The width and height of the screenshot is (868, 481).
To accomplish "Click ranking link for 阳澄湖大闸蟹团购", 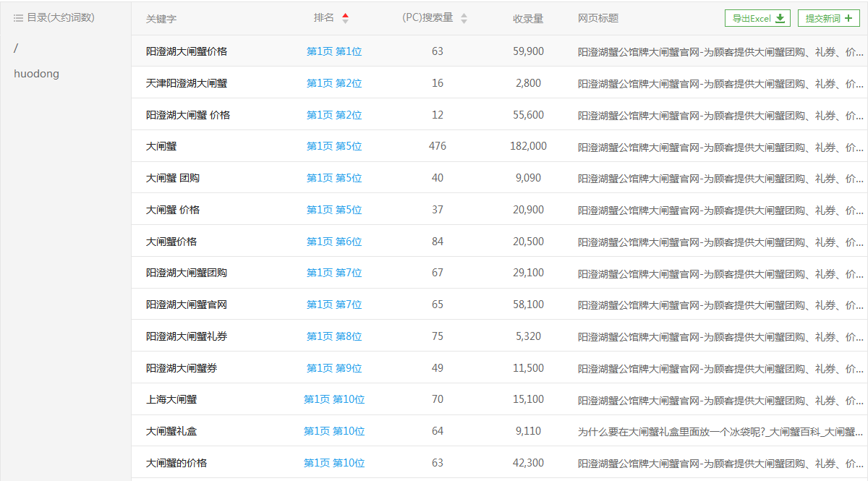I will 333,273.
